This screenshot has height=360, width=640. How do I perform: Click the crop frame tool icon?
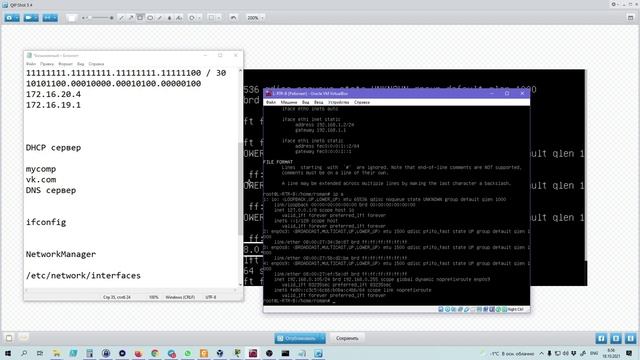[x=211, y=18]
